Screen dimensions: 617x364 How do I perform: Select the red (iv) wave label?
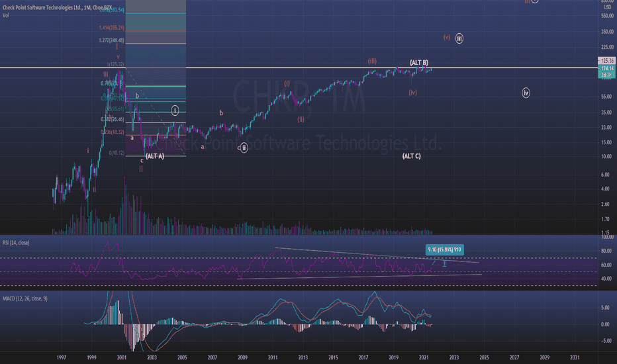pyautogui.click(x=413, y=93)
